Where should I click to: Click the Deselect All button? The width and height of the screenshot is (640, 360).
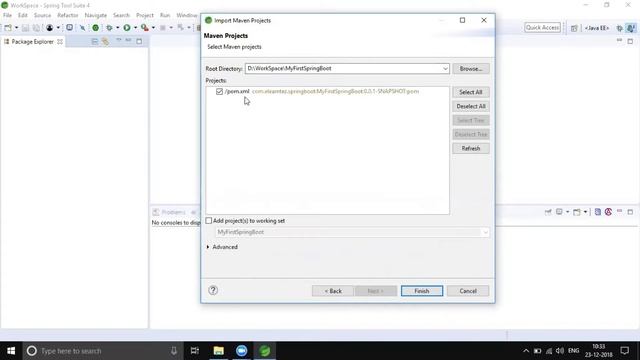[x=471, y=107]
